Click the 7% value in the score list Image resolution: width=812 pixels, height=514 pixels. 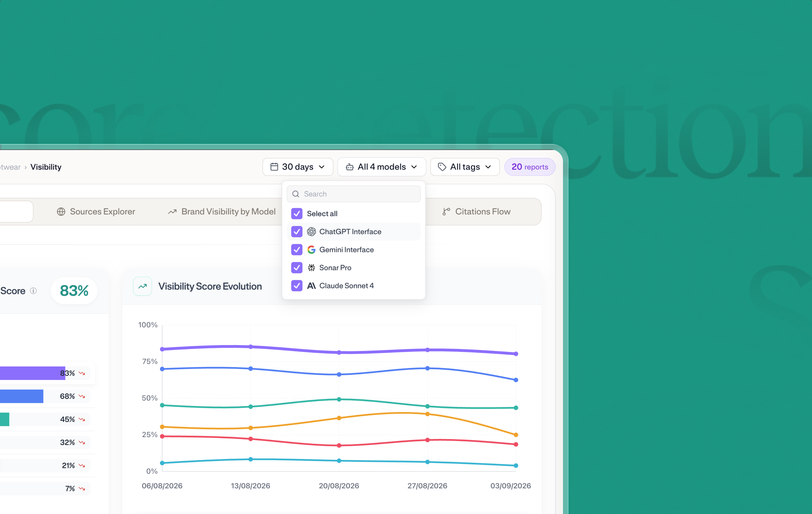(x=70, y=488)
